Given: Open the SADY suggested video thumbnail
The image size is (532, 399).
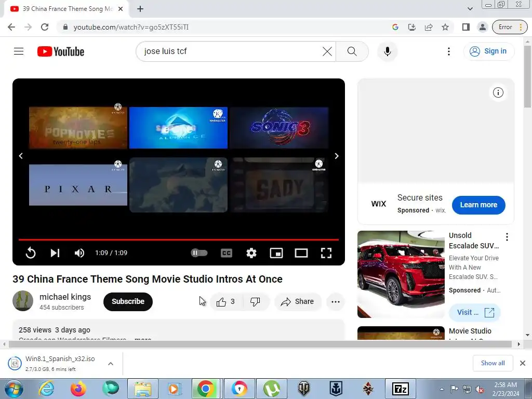Looking at the screenshot, I should [279, 185].
